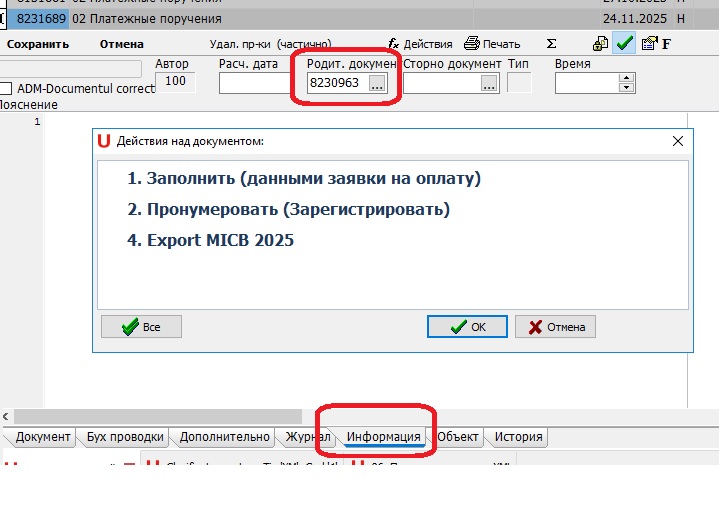Switch to the Объект tab
This screenshot has height=517, width=719.
(x=457, y=437)
